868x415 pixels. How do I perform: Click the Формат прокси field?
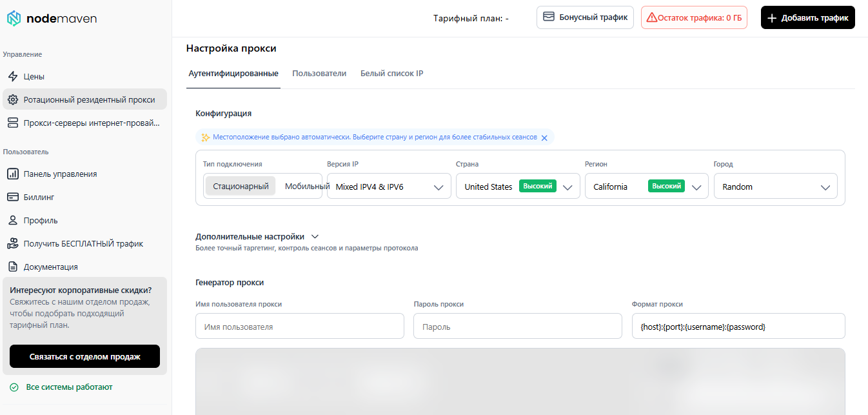click(738, 327)
